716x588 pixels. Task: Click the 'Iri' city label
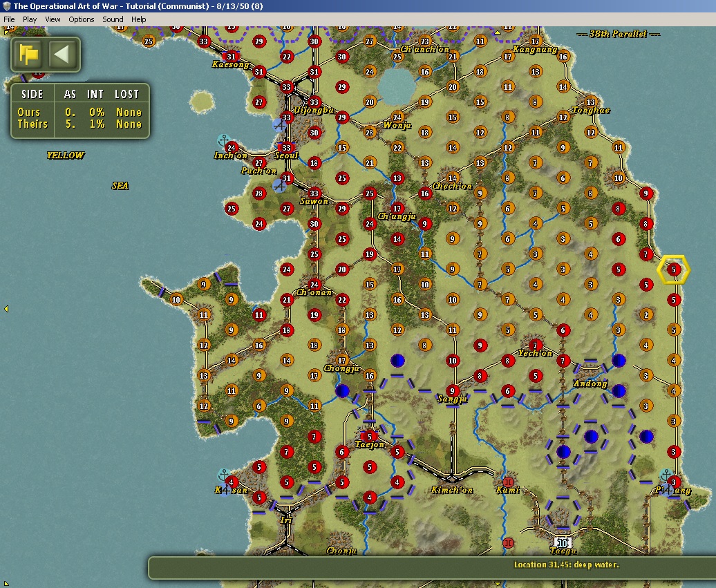coord(286,520)
